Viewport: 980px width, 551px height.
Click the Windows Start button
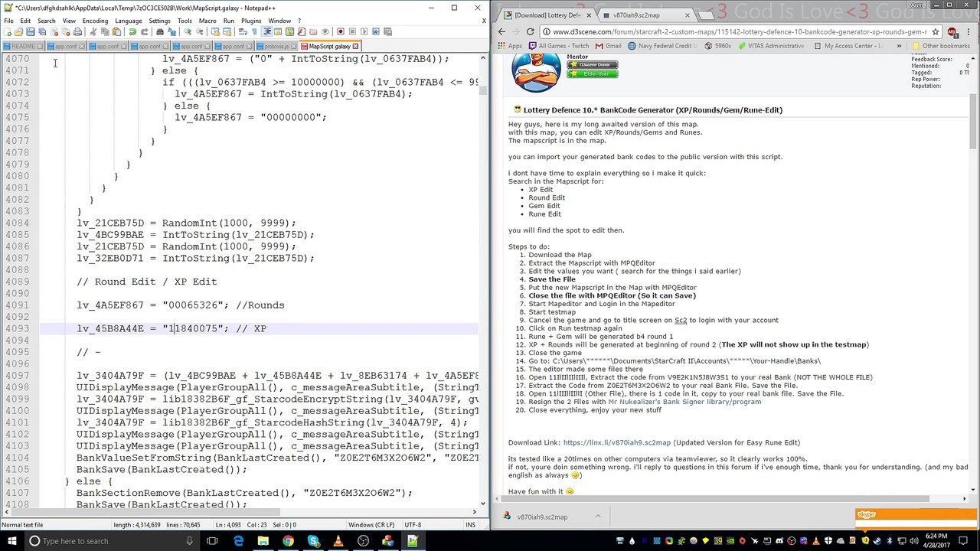[x=11, y=541]
